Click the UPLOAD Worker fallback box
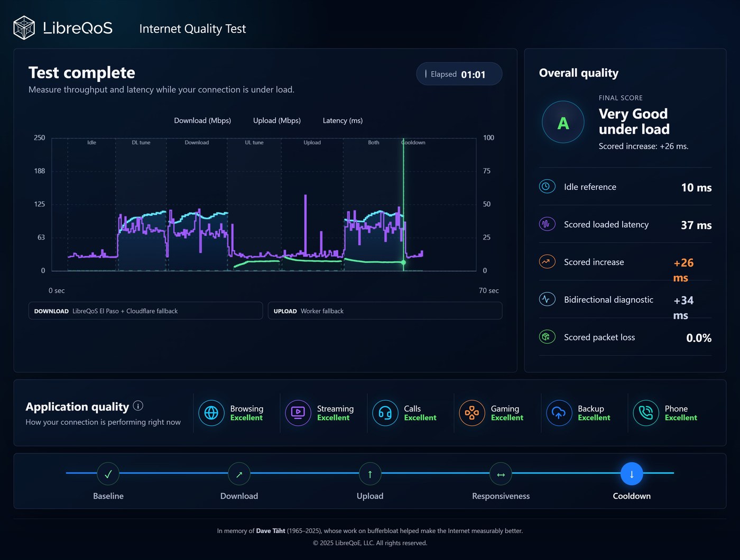This screenshot has height=560, width=740. coord(385,311)
